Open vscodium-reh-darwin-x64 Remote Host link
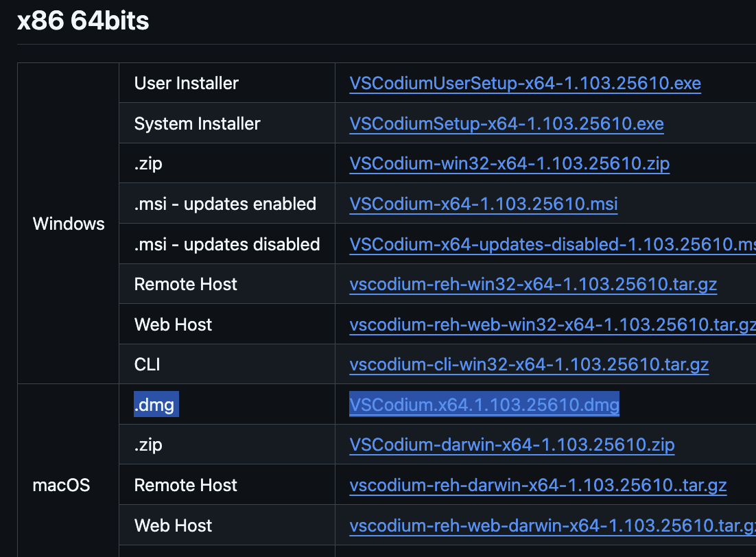756x557 pixels. pos(538,485)
